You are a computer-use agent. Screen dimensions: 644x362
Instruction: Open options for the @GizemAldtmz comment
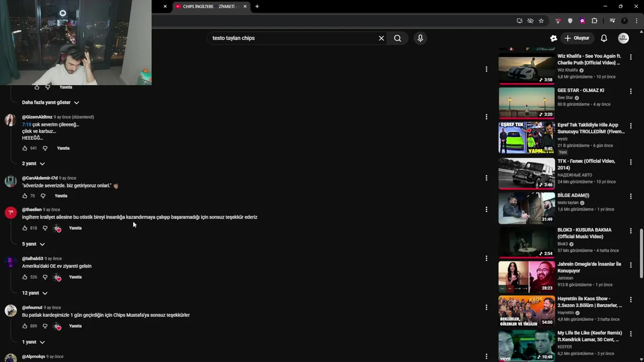pyautogui.click(x=486, y=117)
